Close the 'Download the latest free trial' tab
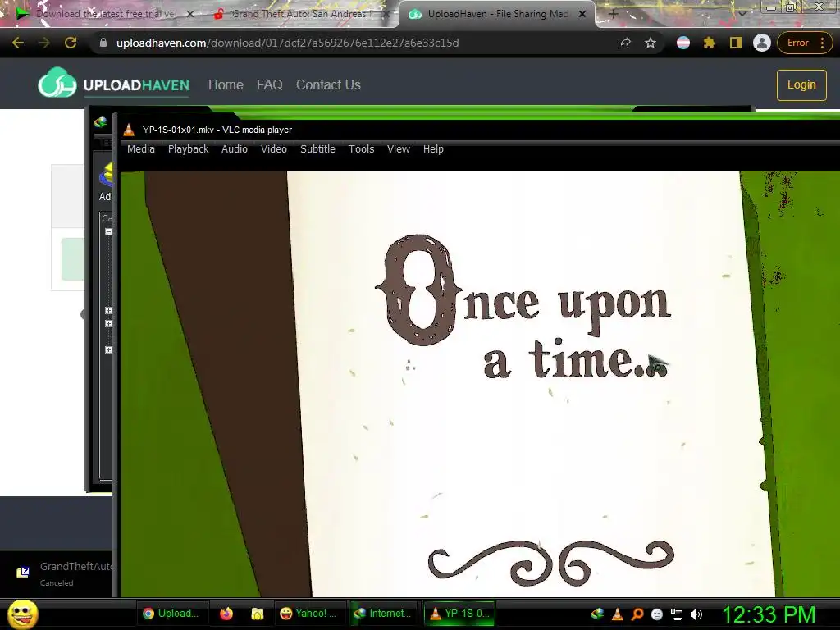 pyautogui.click(x=190, y=14)
